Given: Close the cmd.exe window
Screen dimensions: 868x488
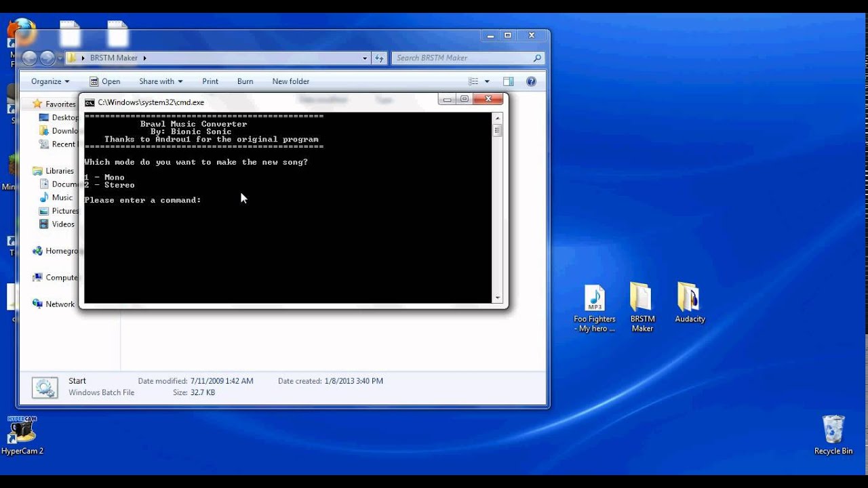Looking at the screenshot, I should coord(488,99).
